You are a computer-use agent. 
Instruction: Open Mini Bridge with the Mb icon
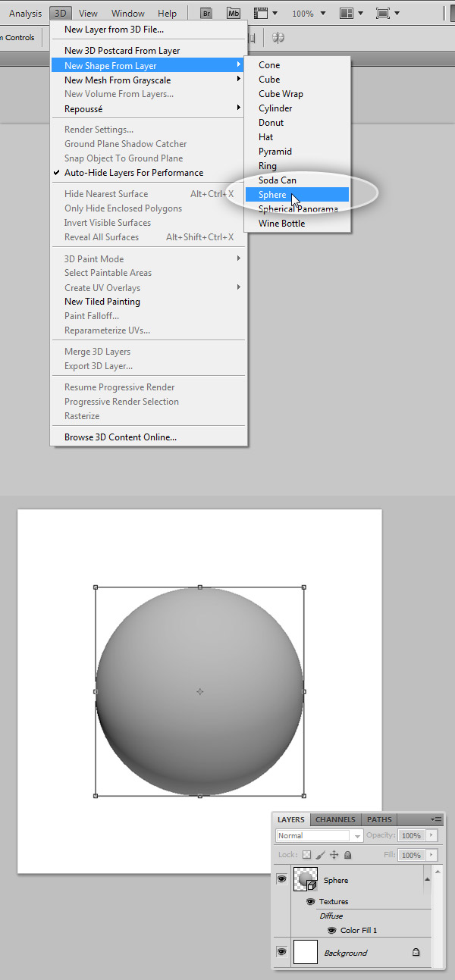[233, 13]
